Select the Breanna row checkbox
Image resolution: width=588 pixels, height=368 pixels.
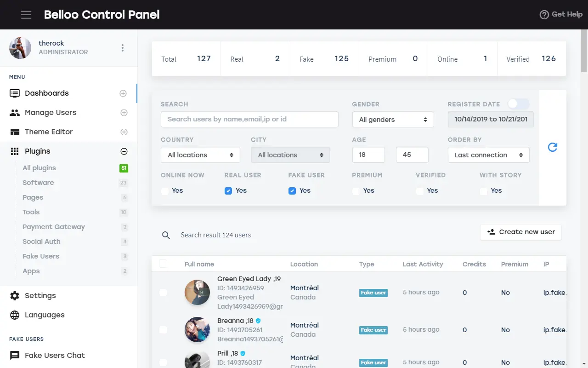[x=163, y=329]
